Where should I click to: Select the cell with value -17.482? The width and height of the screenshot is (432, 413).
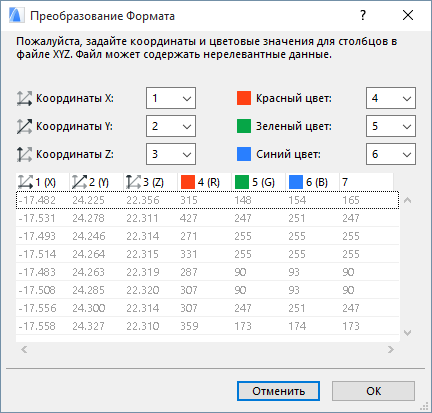point(37,200)
